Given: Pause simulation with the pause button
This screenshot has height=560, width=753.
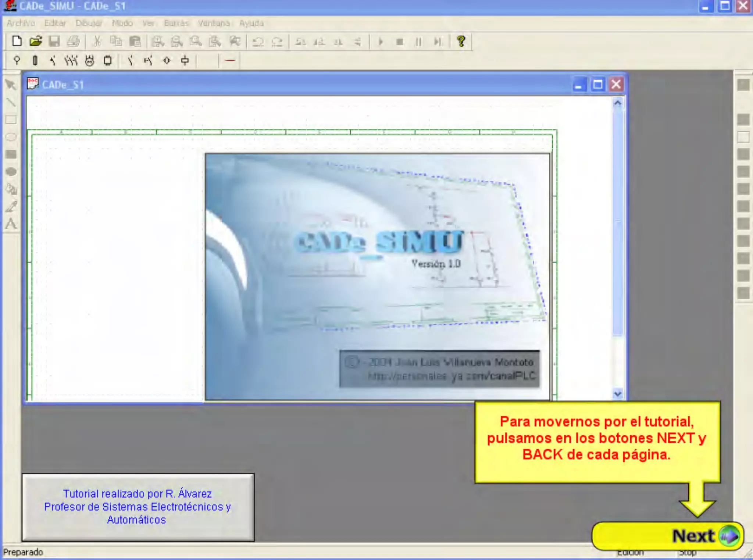Looking at the screenshot, I should [418, 42].
